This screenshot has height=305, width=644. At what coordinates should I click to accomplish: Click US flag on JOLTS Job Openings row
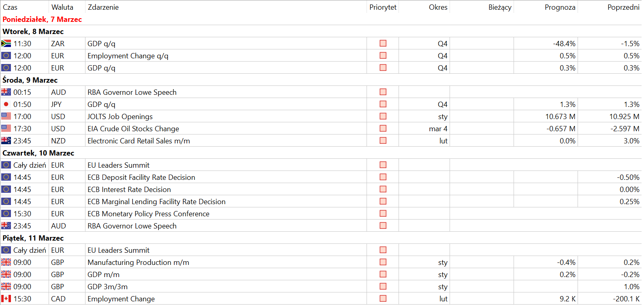6,116
